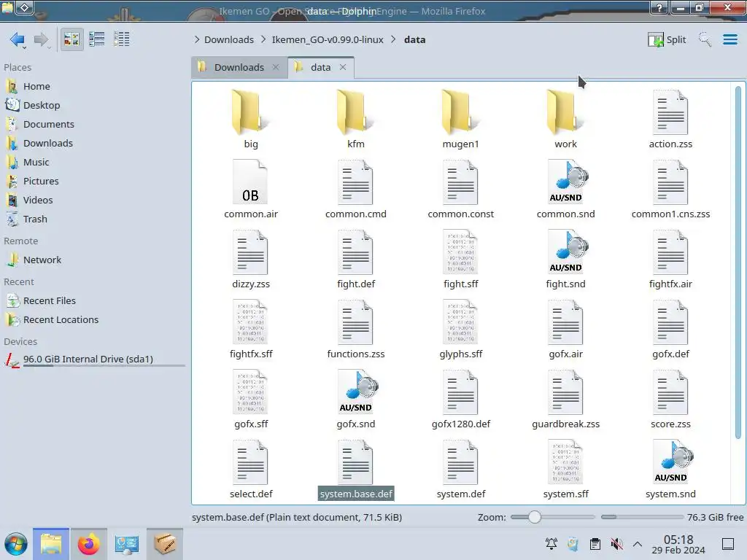Select the kfm folder icon
This screenshot has width=747, height=560.
coord(355,112)
